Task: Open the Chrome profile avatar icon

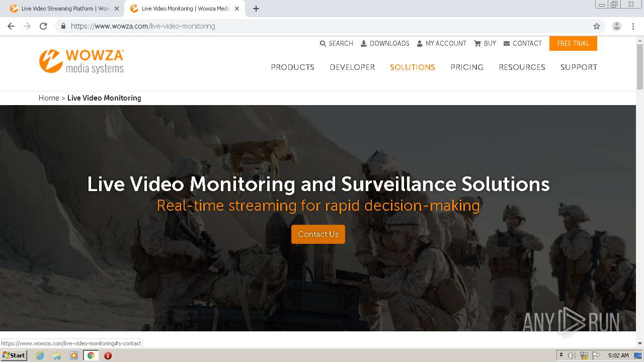Action: click(617, 26)
